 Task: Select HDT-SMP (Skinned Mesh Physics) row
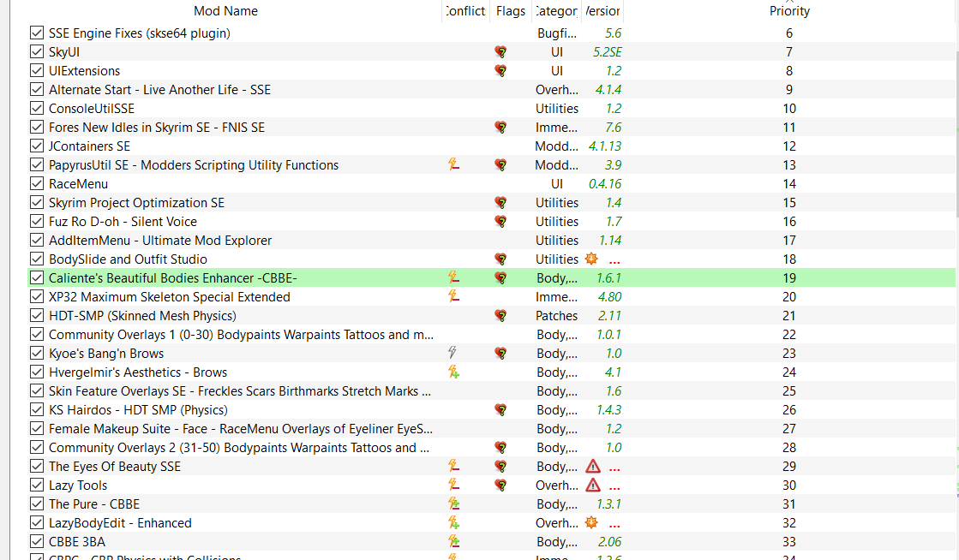(x=491, y=315)
